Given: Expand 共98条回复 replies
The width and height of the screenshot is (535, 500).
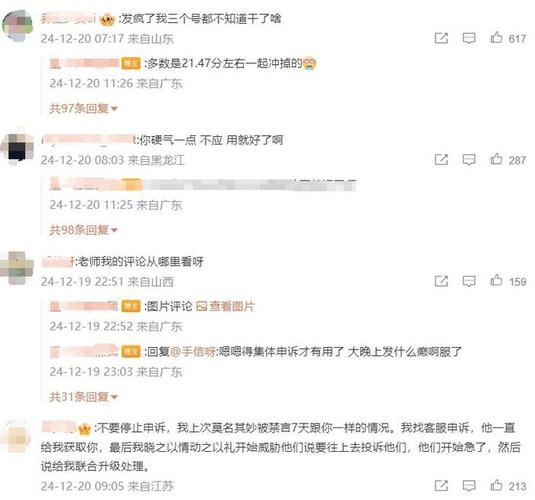Looking at the screenshot, I should coord(83,230).
